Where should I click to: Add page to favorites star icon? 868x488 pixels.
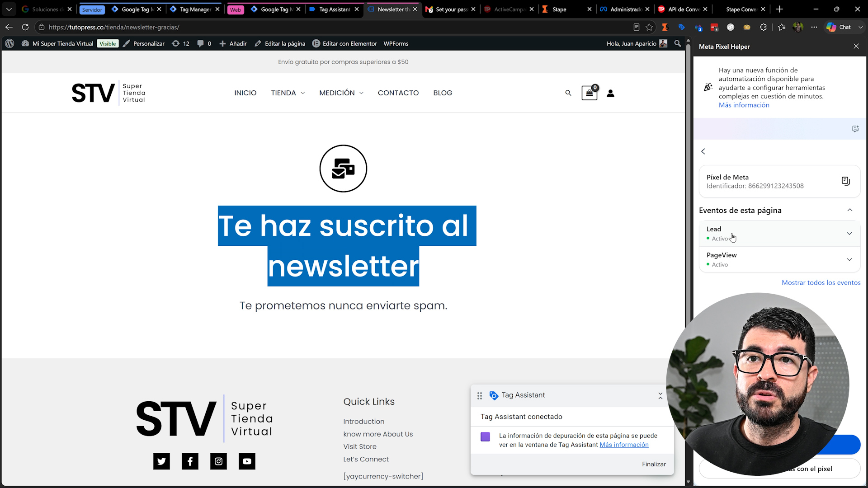[x=649, y=27]
